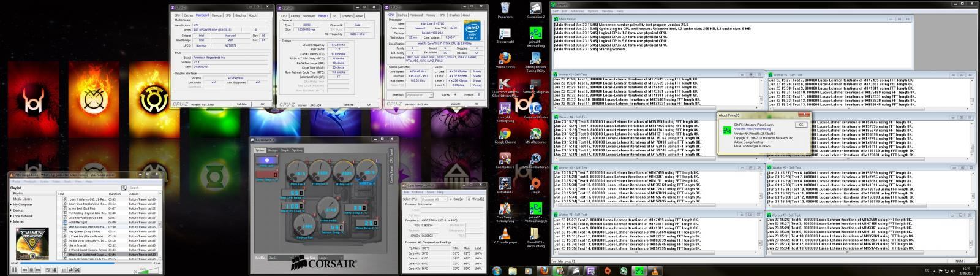This screenshot has width=980, height=276.
Task: Open the Advanced menu in Prime95
Action: tap(578, 11)
